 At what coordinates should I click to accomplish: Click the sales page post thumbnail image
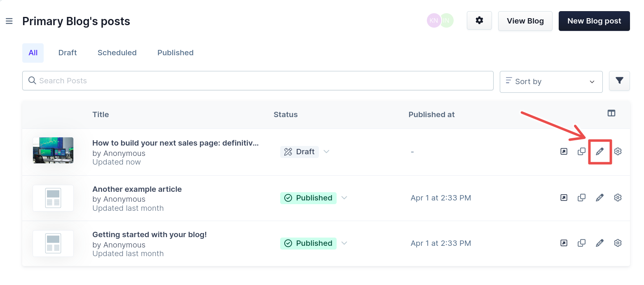pos(53,151)
